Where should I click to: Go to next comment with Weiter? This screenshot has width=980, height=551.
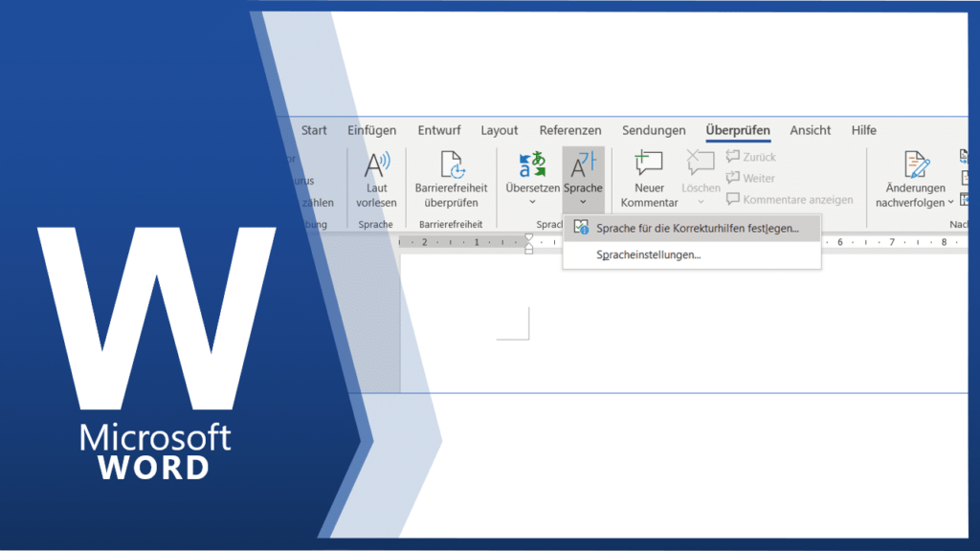[750, 178]
